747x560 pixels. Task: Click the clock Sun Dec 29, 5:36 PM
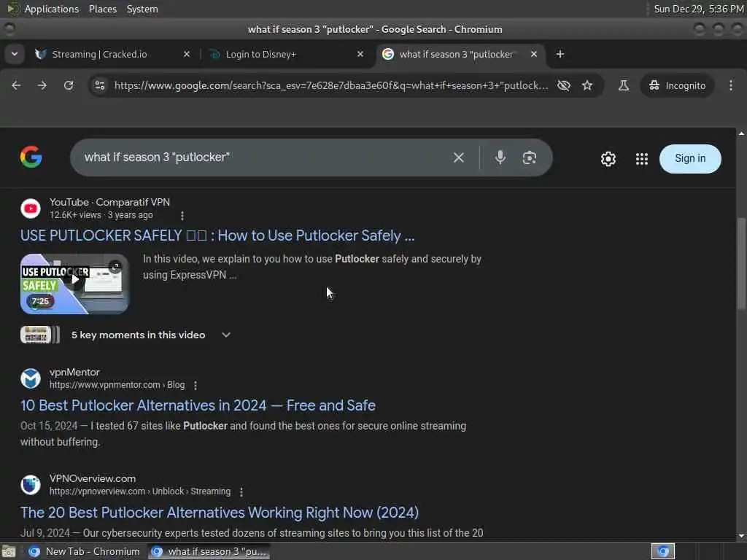[698, 9]
